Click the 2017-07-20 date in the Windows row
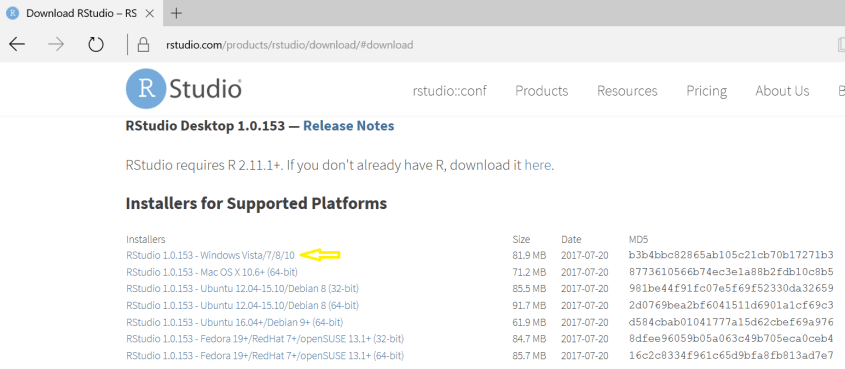Image resolution: width=845 pixels, height=369 pixels. [x=585, y=255]
